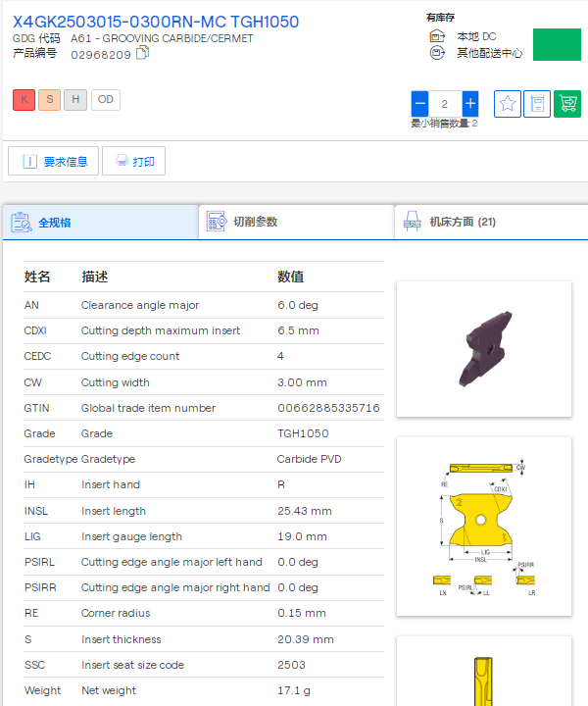
Task: Click the green stock availability swatch
Action: [557, 45]
